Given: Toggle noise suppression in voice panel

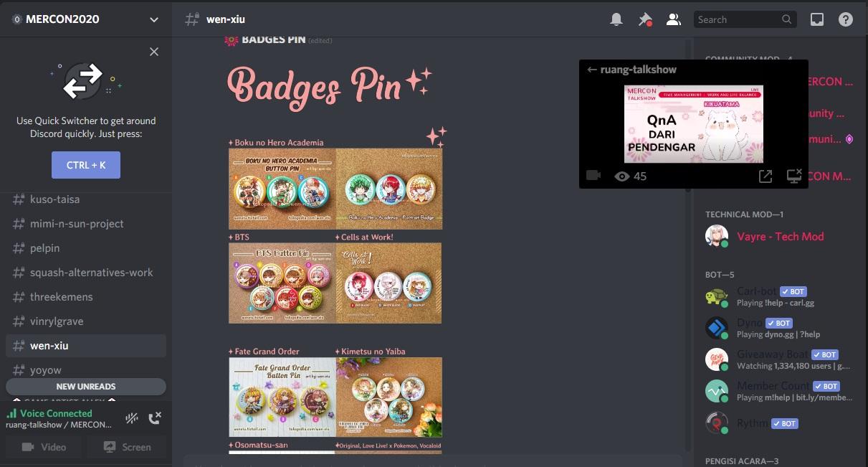Looking at the screenshot, I should pyautogui.click(x=131, y=418).
